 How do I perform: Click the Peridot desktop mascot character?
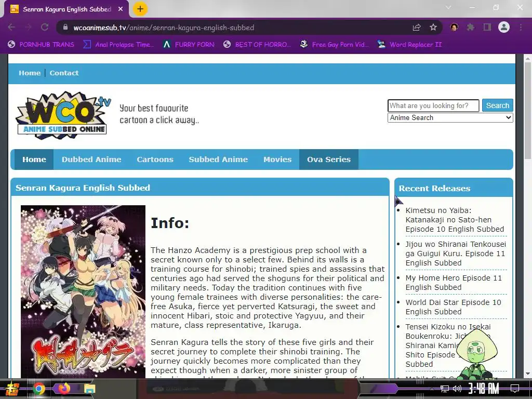click(477, 354)
